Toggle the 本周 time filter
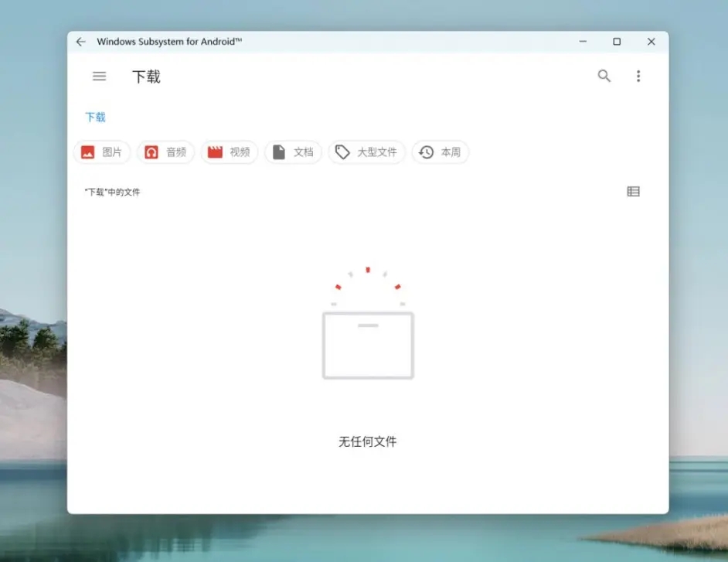The height and width of the screenshot is (562, 728). 441,152
